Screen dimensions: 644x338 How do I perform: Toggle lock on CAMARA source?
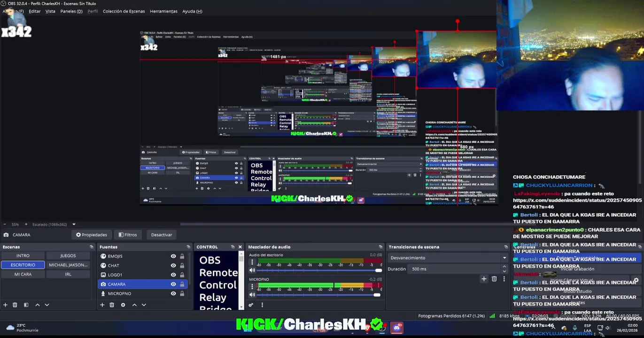tap(182, 284)
